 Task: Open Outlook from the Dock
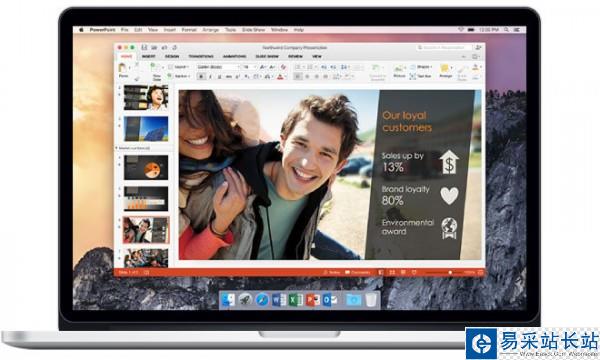(x=329, y=300)
